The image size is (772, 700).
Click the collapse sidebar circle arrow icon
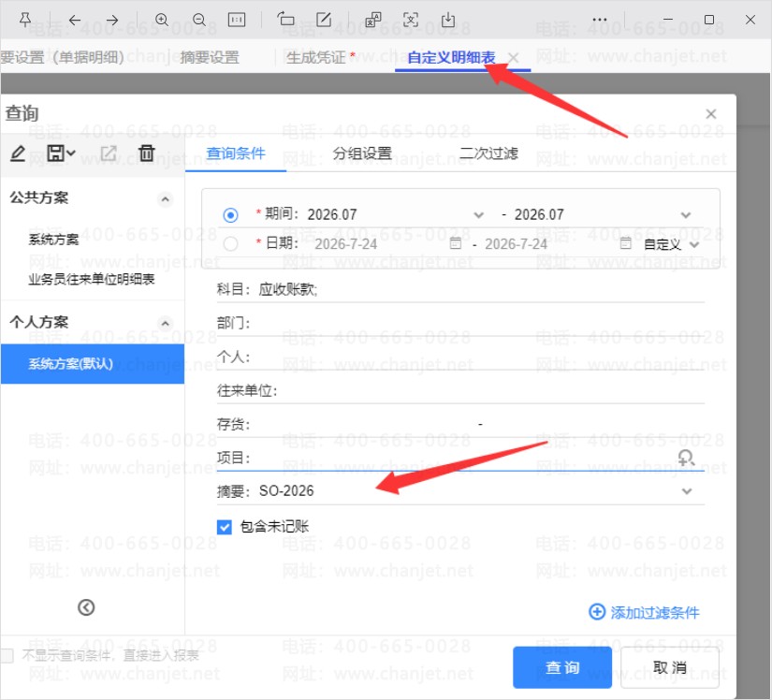(x=86, y=607)
